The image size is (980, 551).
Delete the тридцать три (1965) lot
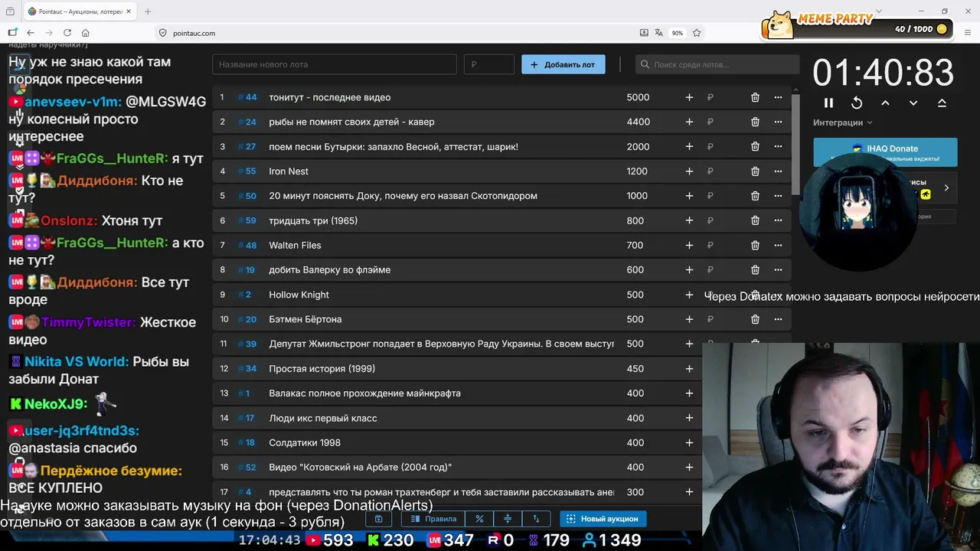coord(755,220)
